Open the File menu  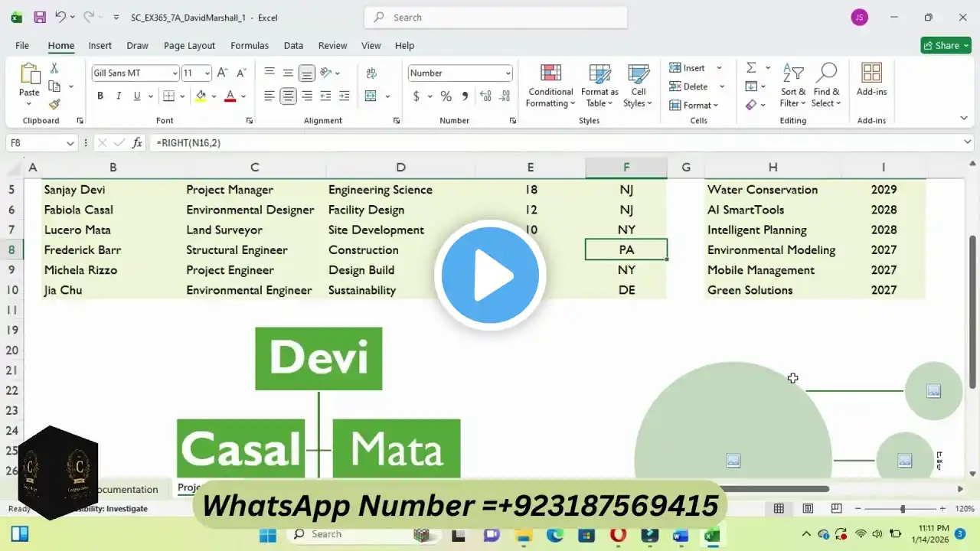click(x=22, y=46)
